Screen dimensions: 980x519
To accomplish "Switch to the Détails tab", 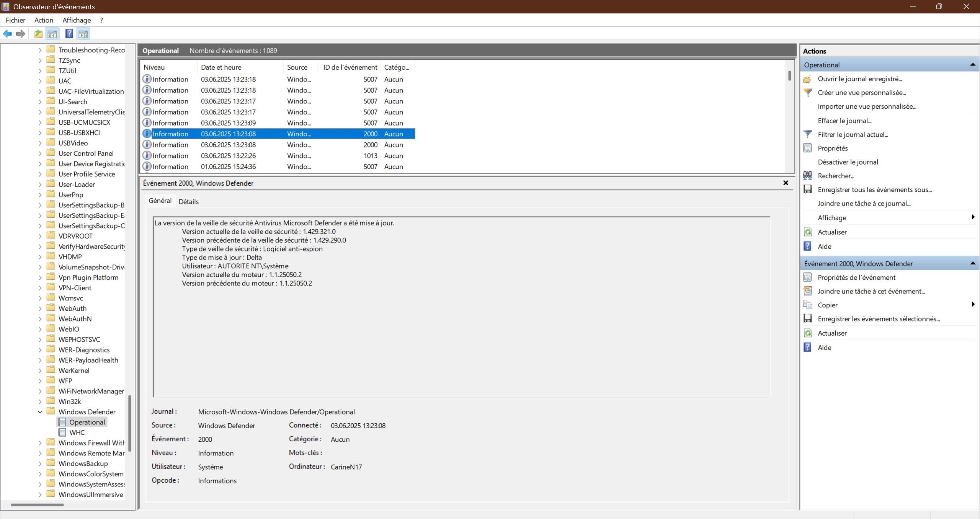I will tap(188, 202).
